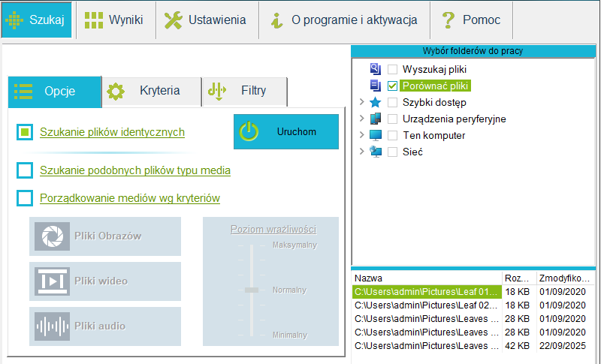The width and height of the screenshot is (601, 364).
Task: Open the Szukaj main tab
Action: (36, 20)
